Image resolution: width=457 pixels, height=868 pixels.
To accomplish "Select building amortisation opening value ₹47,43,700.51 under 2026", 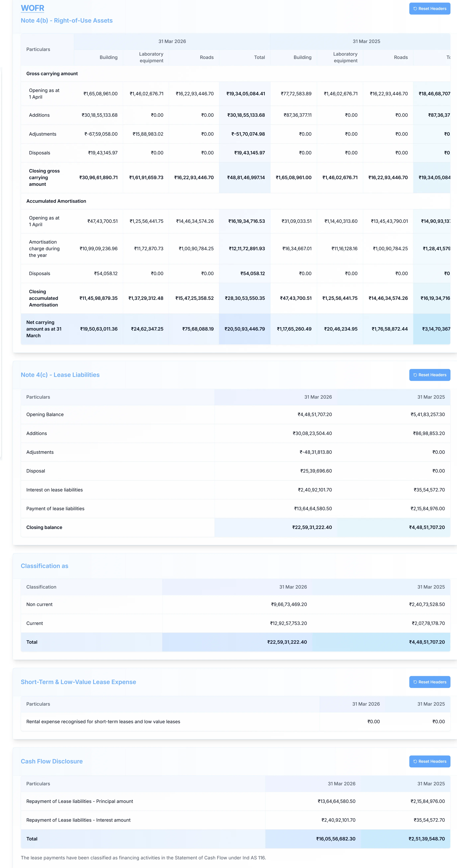I will coord(102,221).
